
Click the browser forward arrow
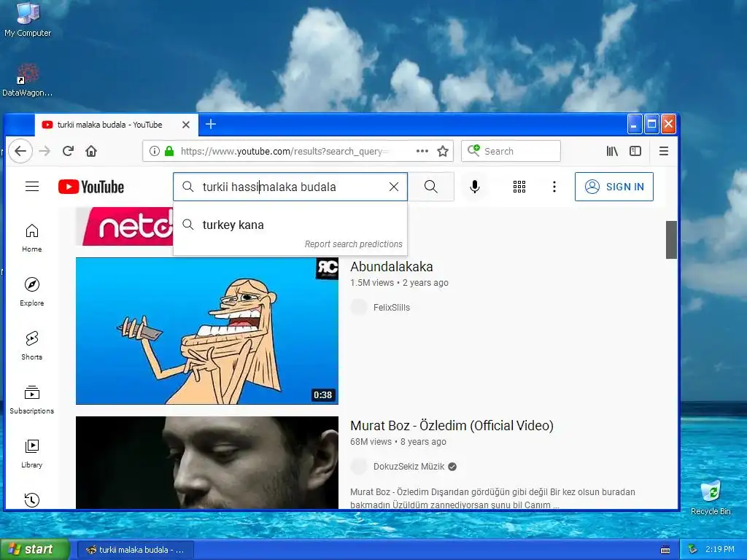click(44, 152)
